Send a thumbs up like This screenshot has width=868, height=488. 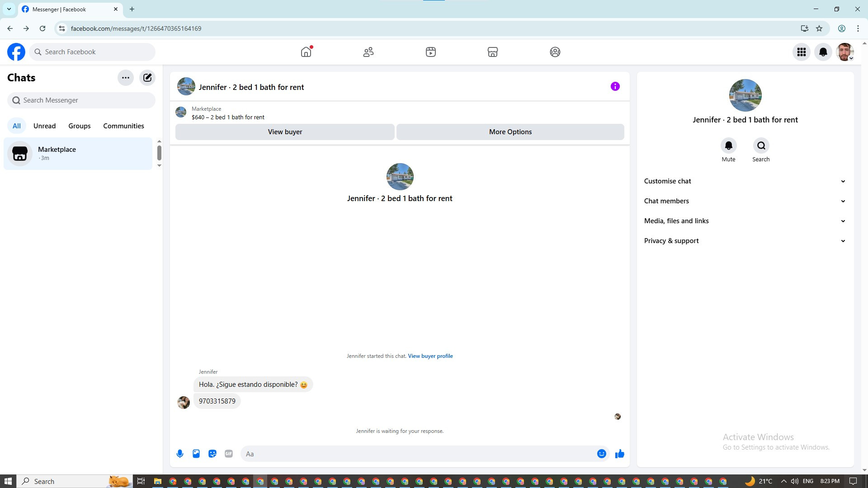[620, 454]
